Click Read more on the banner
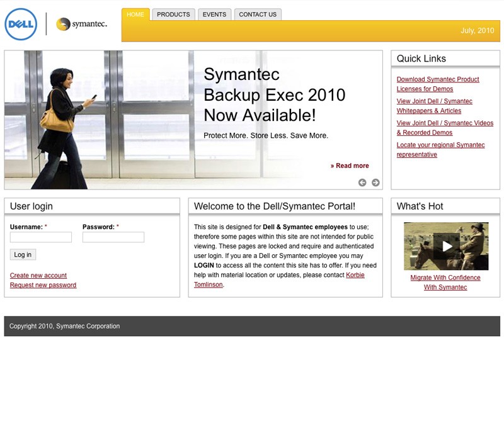Screen dimensions: 504x433 click(x=350, y=166)
